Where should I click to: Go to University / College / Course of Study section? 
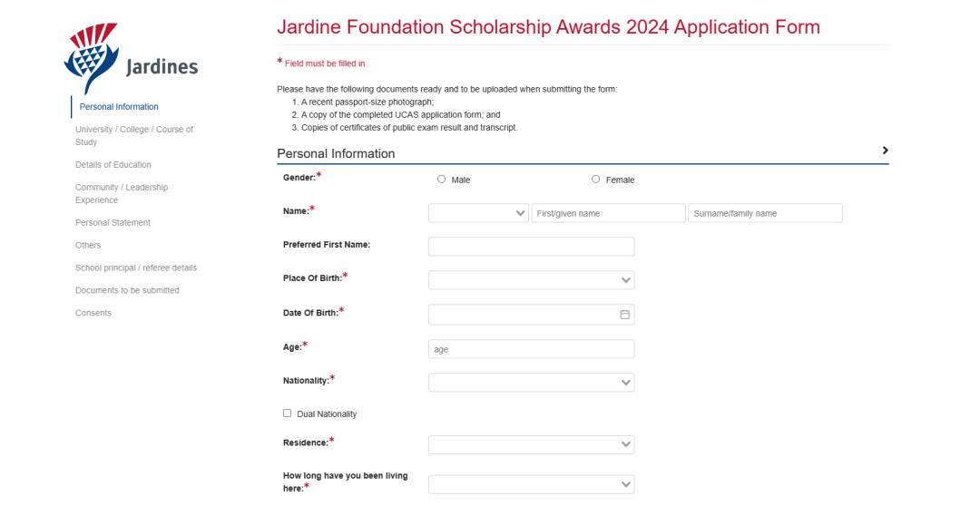[x=134, y=135]
